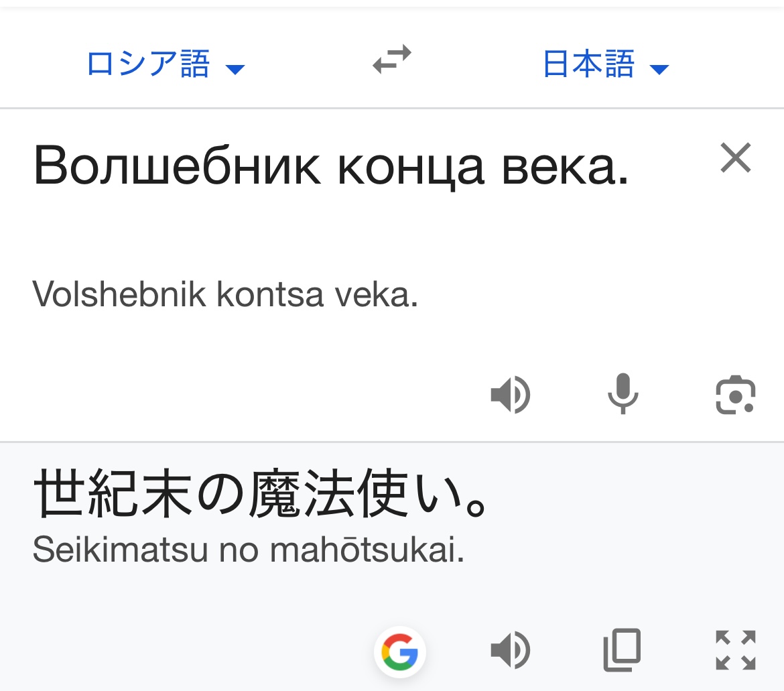Tap the Google G logo button

(x=400, y=651)
